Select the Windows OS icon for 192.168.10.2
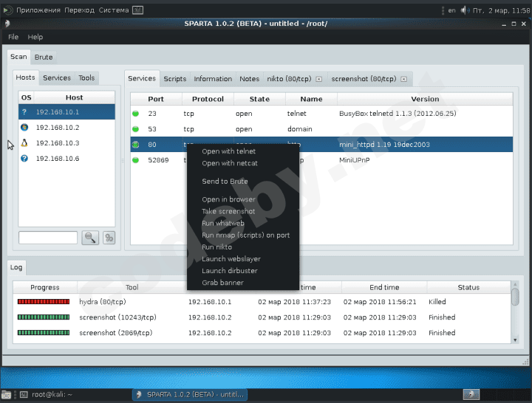The height and width of the screenshot is (403, 532). tap(25, 128)
